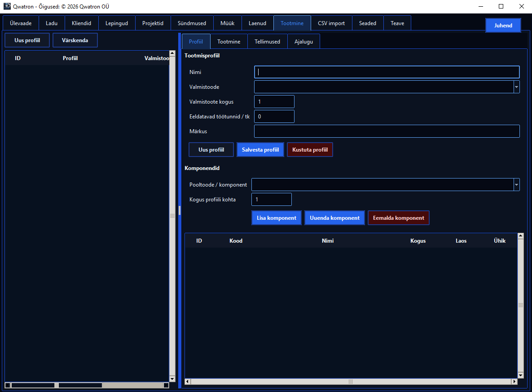Open the Ajalugu sub-tab
This screenshot has height=392, width=532.
[x=303, y=41]
